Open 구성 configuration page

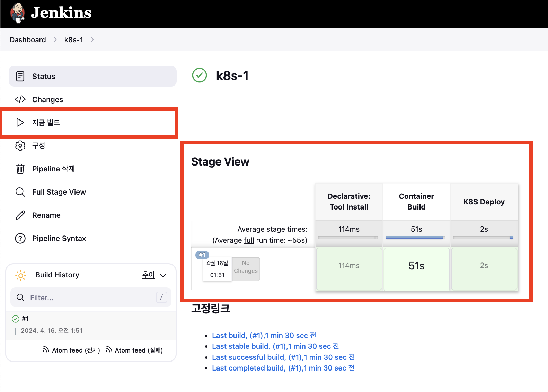click(38, 145)
